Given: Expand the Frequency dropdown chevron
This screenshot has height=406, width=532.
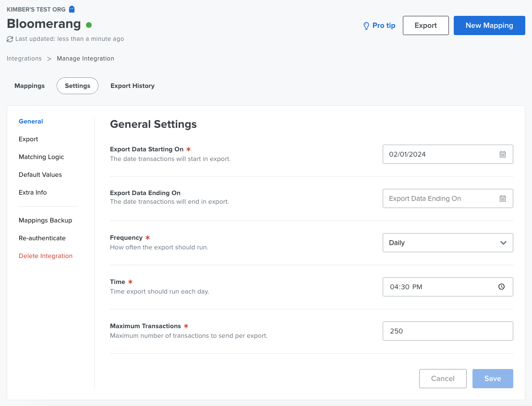Looking at the screenshot, I should 503,243.
